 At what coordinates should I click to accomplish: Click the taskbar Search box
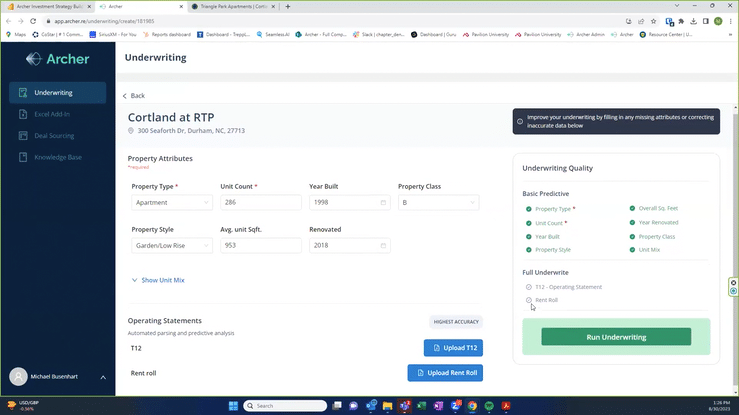point(285,406)
